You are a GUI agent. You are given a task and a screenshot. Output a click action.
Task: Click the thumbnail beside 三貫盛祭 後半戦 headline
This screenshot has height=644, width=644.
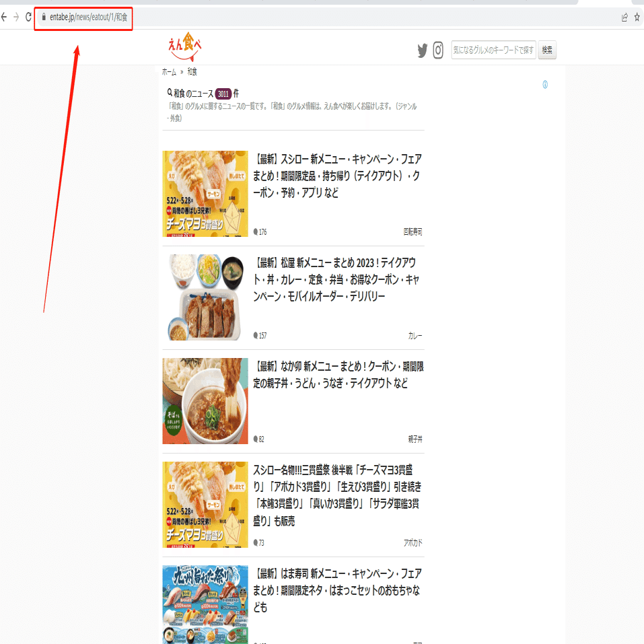coord(205,505)
